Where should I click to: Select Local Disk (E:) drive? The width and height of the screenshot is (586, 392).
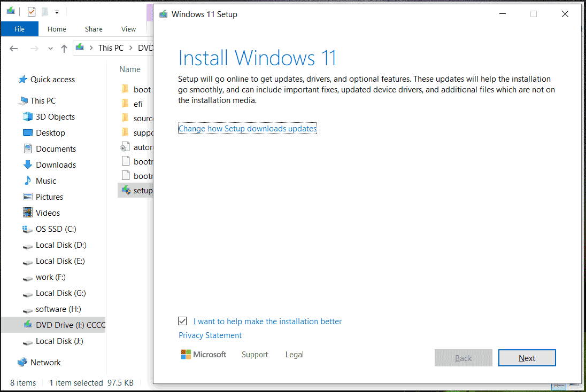(x=60, y=261)
